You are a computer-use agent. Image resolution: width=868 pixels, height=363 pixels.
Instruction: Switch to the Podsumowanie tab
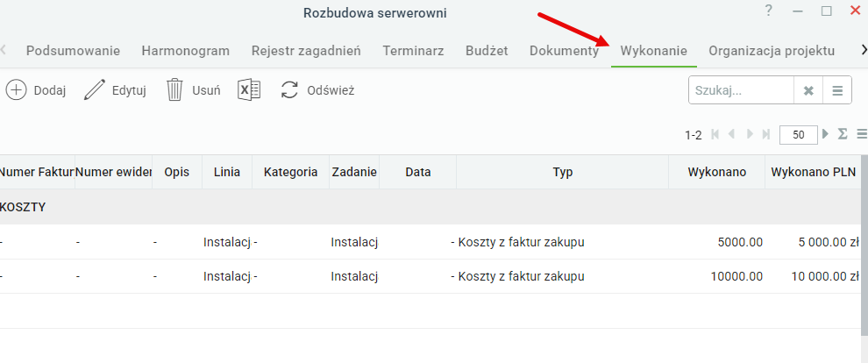point(73,51)
